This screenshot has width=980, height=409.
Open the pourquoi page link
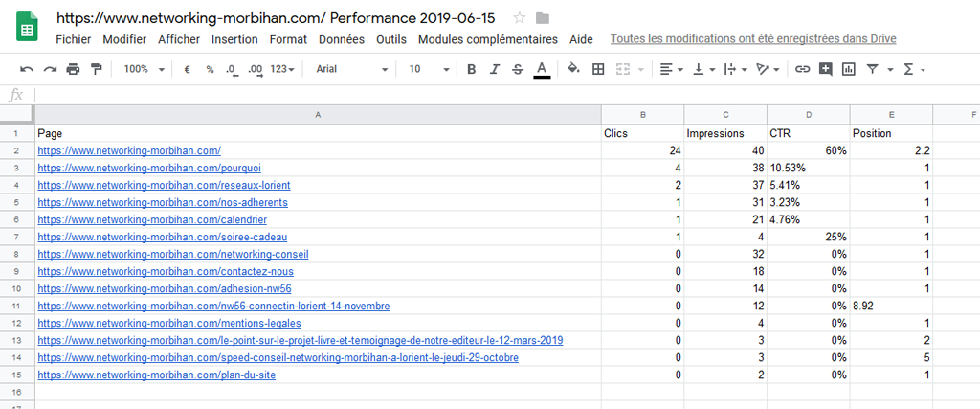tap(149, 168)
